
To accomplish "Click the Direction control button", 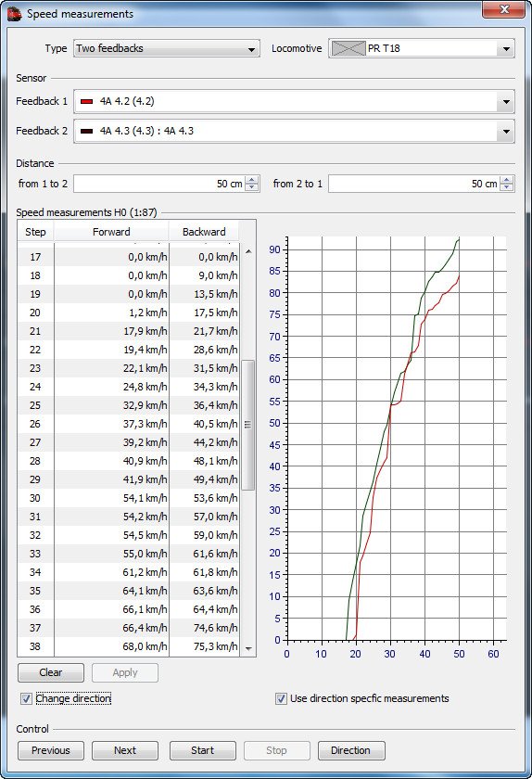I will coord(351,750).
